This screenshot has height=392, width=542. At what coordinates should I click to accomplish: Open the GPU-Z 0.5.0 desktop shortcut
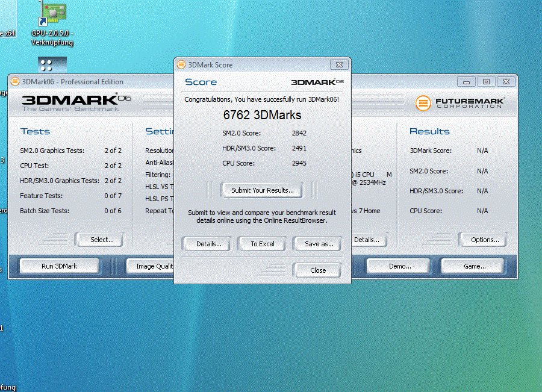click(x=52, y=23)
